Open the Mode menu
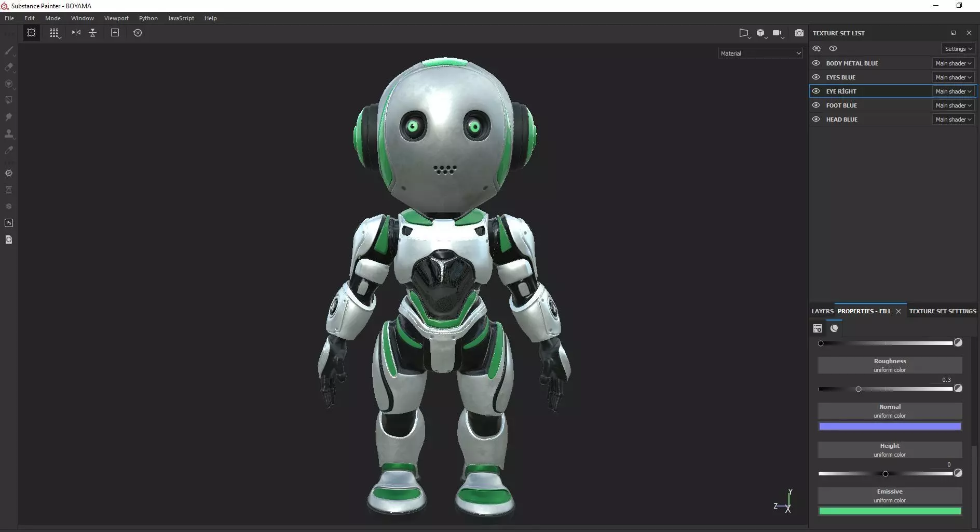 [x=53, y=18]
